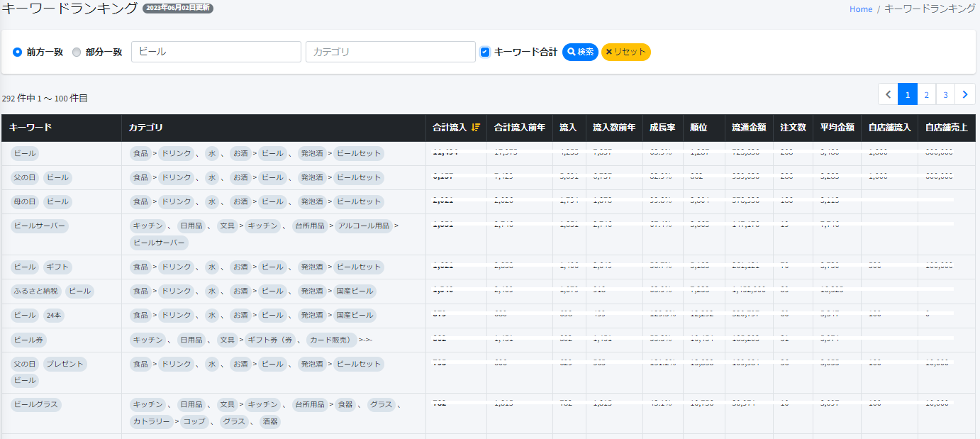The width and height of the screenshot is (980, 439).
Task: Select the 部分一致 radio button
Action: click(x=77, y=52)
